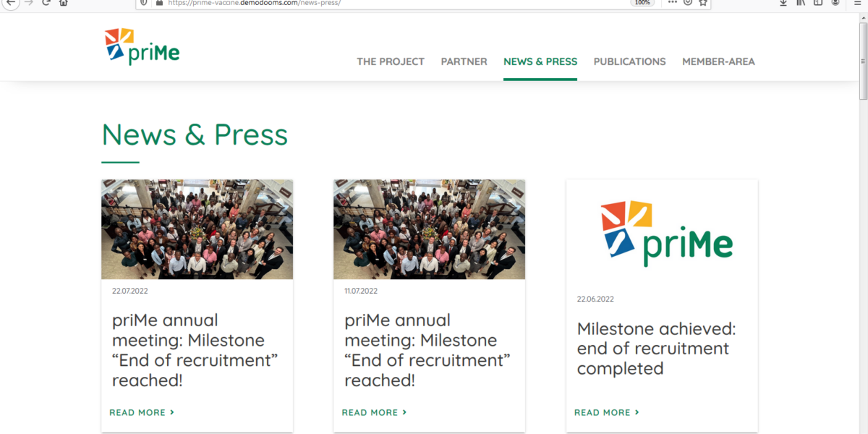This screenshot has height=434, width=868.
Task: Open the Firefox account avatar icon
Action: [835, 3]
